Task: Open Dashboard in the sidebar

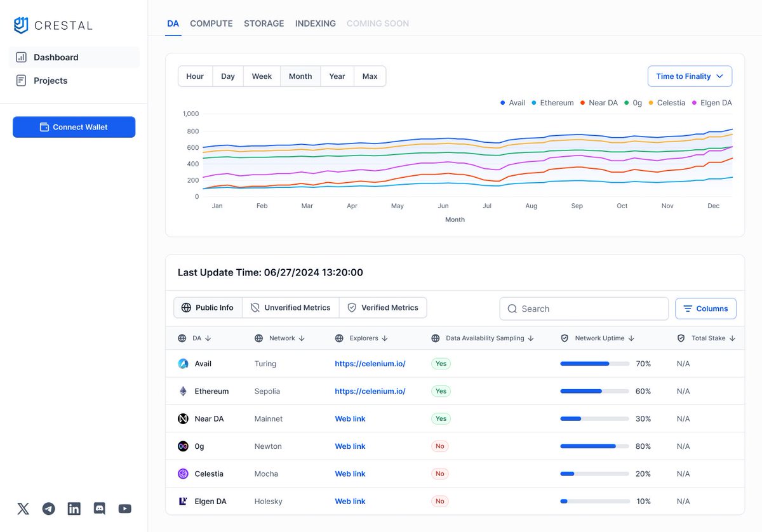Action: [74, 57]
